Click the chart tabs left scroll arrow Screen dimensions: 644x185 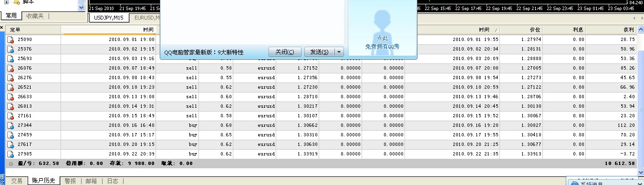coord(634,18)
